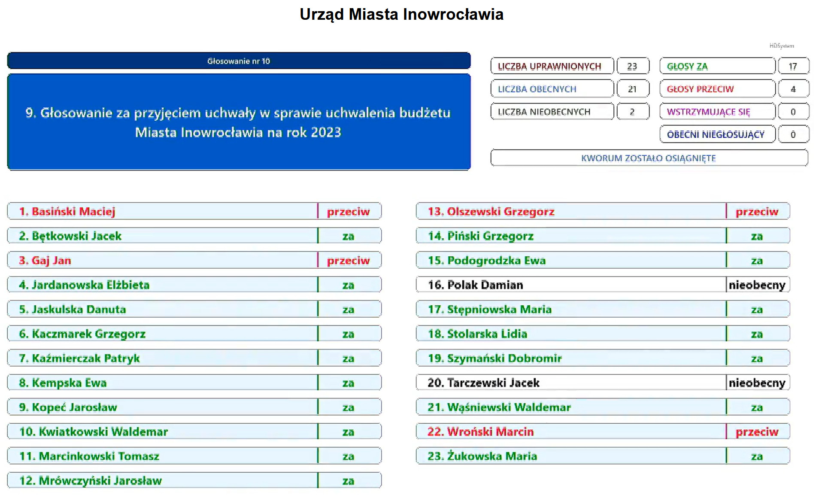Screen dimensions: 822x504
Task: Click the WSTRZYMUJĄCE SIĘ label
Action: click(717, 112)
